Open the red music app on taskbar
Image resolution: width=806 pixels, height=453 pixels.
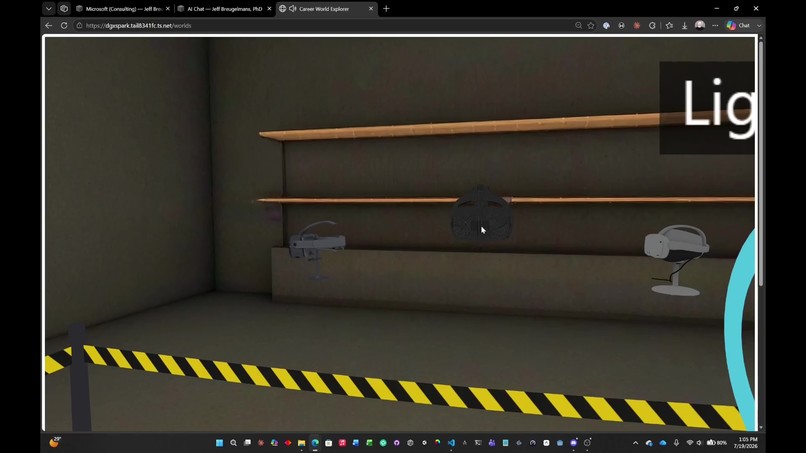coord(342,443)
